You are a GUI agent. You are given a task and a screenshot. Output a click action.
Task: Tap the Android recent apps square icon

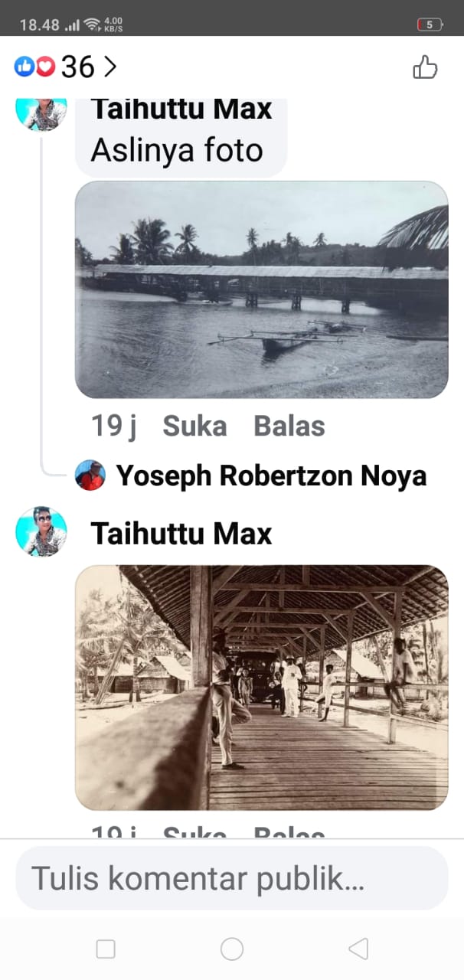[106, 949]
